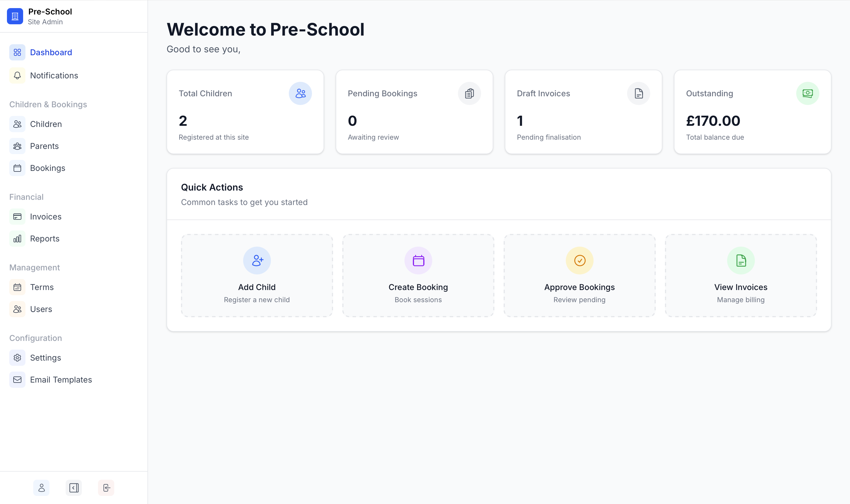Open the Notifications bell in the sidebar

17,75
